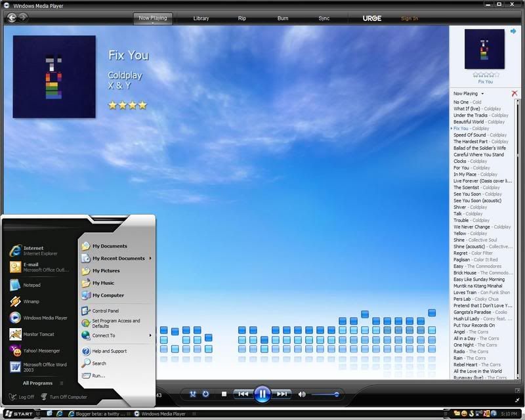
Task: Select 'Yellow - Coldplay' in playlist
Action: click(470, 234)
